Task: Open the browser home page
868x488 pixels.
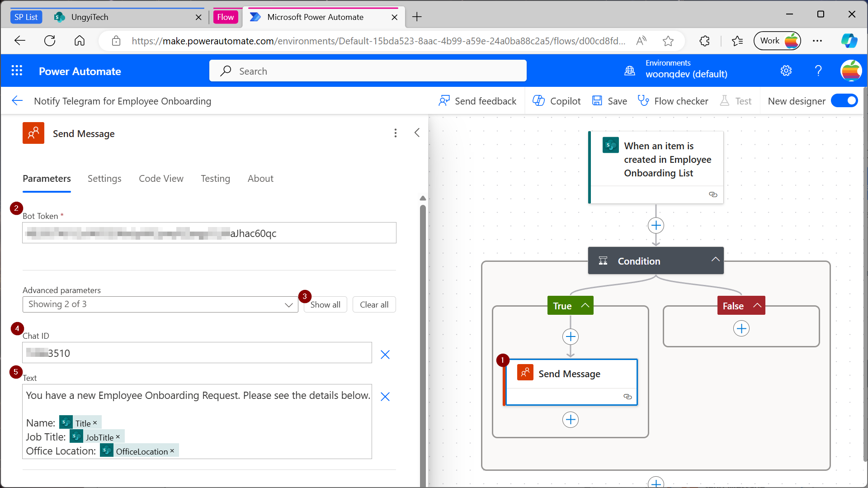Action: [80, 41]
